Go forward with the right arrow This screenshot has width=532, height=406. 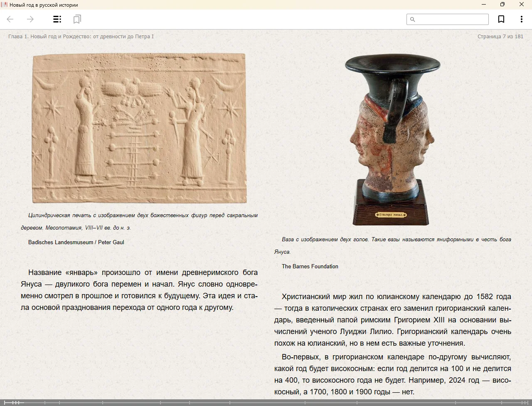coord(30,19)
